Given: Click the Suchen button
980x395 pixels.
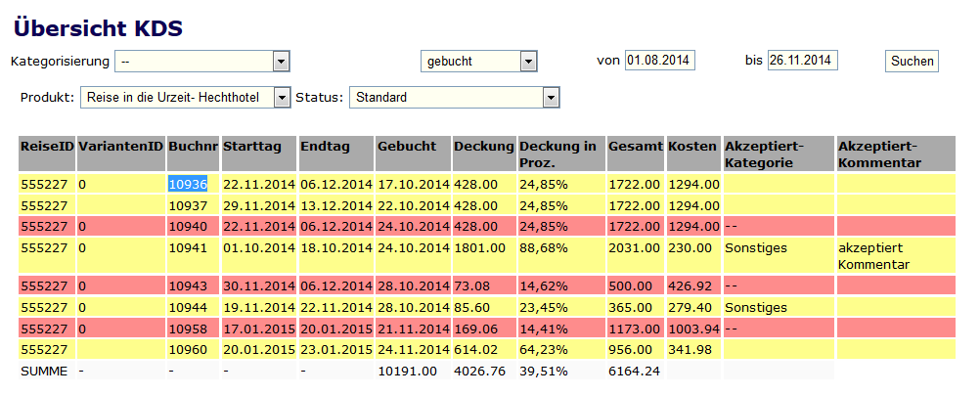Looking at the screenshot, I should pos(912,62).
